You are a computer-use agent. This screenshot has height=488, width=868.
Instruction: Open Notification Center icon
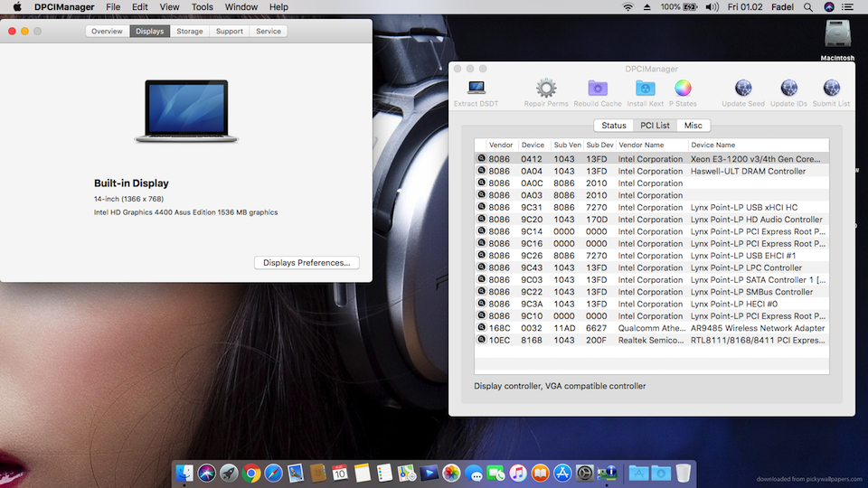847,7
